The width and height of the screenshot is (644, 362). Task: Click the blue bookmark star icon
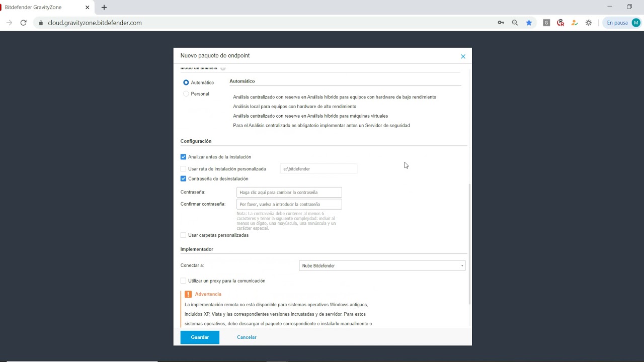coord(529,23)
